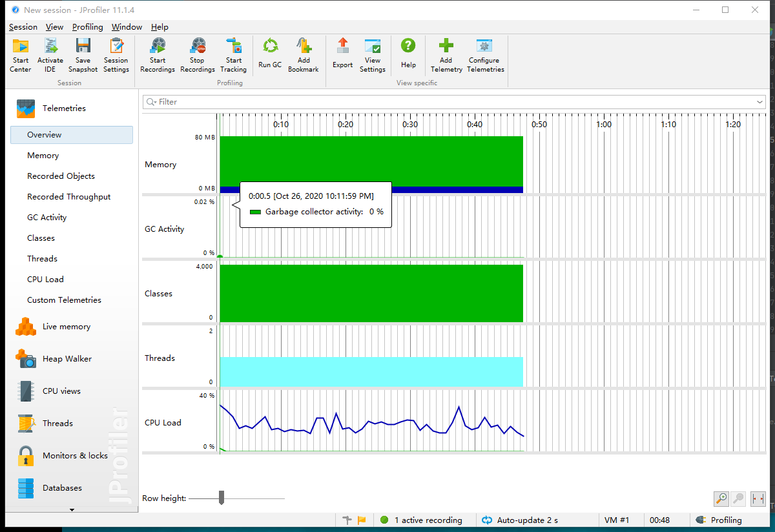Click the Threads telemetry row label

click(x=160, y=358)
